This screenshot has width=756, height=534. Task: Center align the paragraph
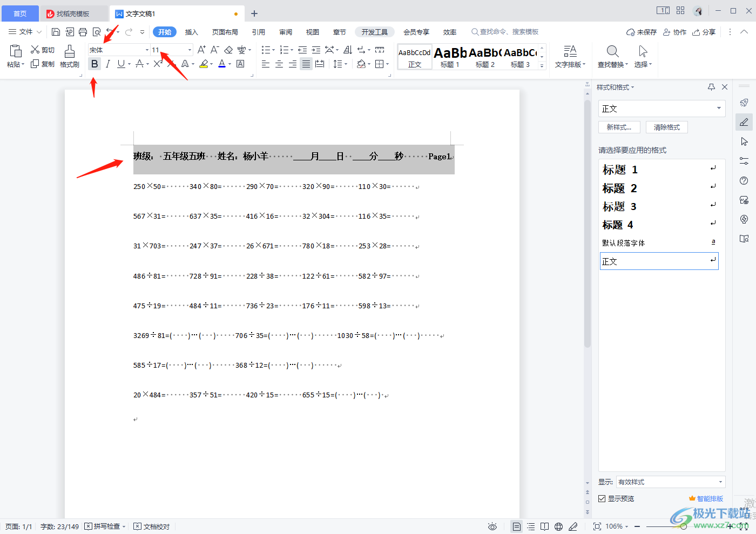[279, 64]
